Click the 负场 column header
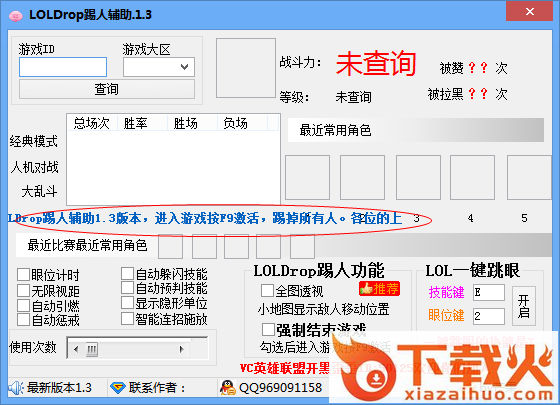The height and width of the screenshot is (405, 560). tap(242, 123)
